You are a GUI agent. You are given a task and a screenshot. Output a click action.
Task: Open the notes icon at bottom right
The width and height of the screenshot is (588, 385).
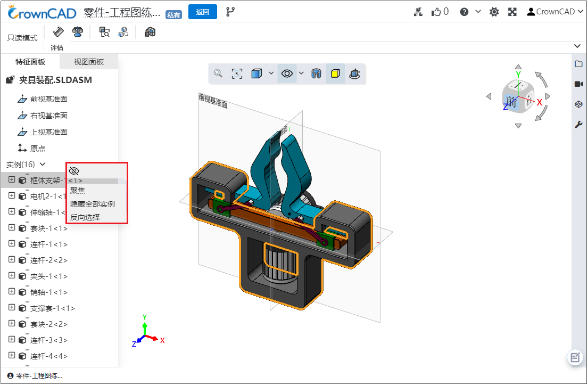[x=575, y=358]
